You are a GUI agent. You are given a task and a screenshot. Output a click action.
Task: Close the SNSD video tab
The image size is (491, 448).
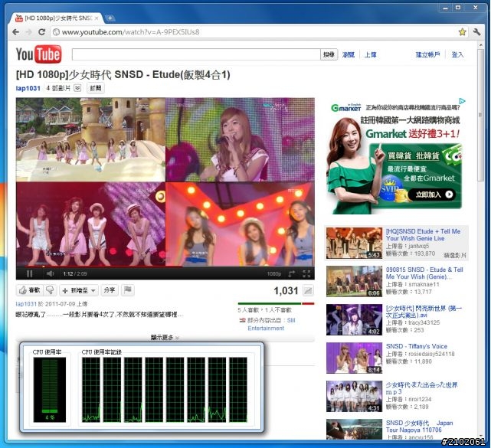97,18
